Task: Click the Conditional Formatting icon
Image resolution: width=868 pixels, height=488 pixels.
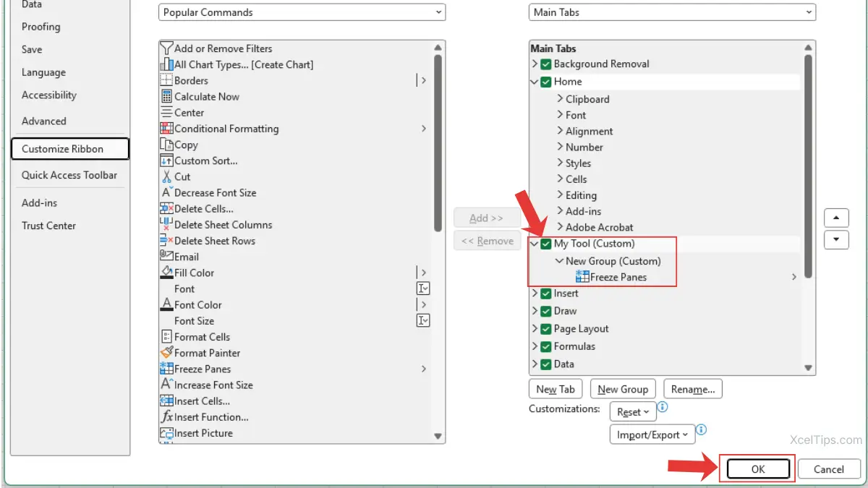Action: click(x=166, y=129)
